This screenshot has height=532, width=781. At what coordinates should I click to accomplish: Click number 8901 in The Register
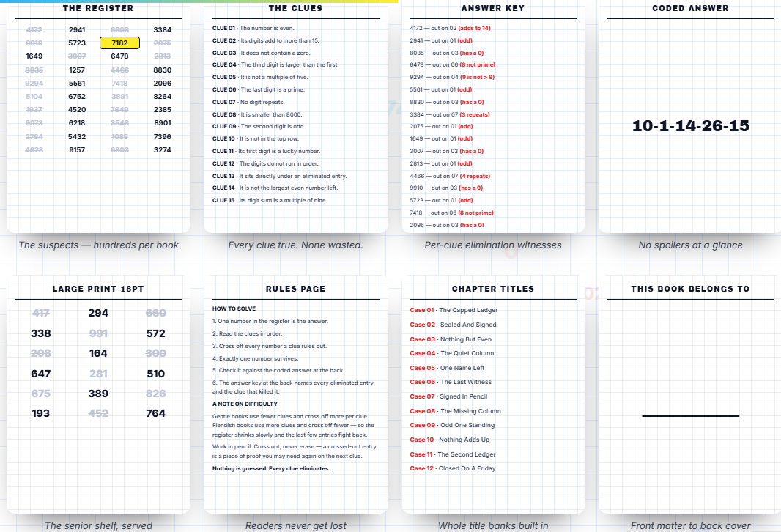(163, 123)
